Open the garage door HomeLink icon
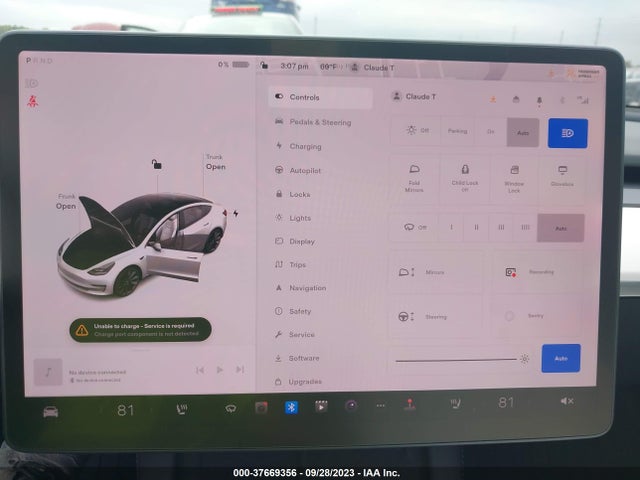Viewport: 640px width, 480px height. tap(516, 99)
